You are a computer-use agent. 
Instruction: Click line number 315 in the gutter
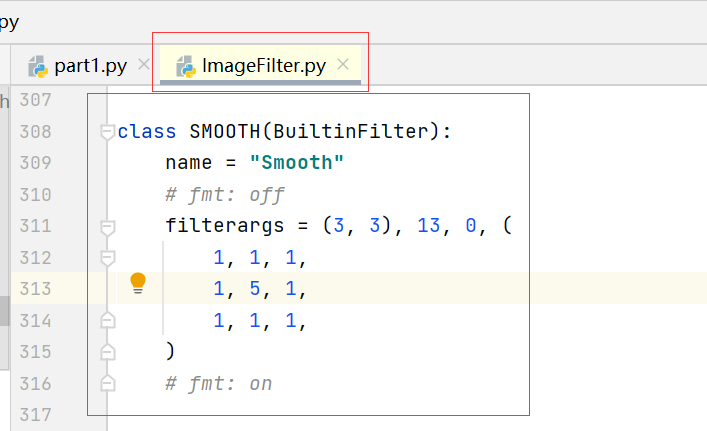pyautogui.click(x=36, y=352)
